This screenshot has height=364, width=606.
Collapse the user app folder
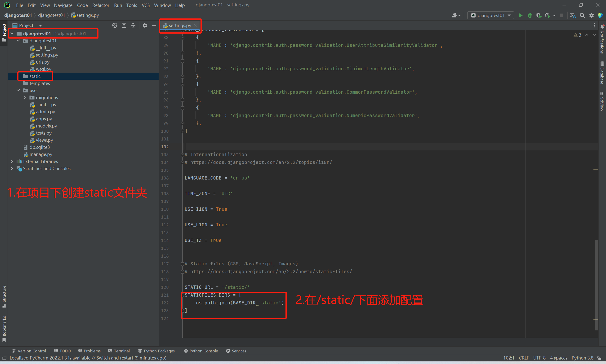click(x=18, y=90)
